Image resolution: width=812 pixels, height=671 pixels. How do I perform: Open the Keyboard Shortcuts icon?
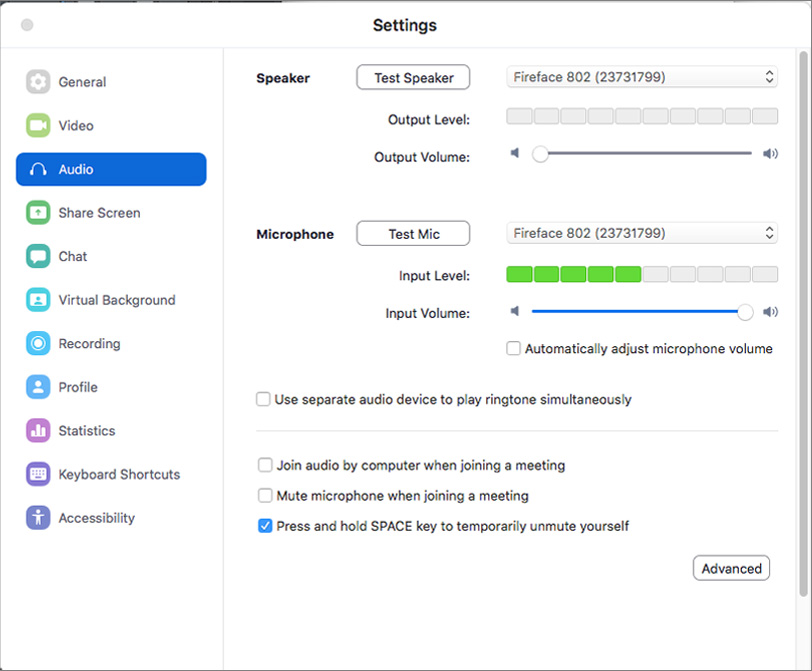[x=38, y=474]
